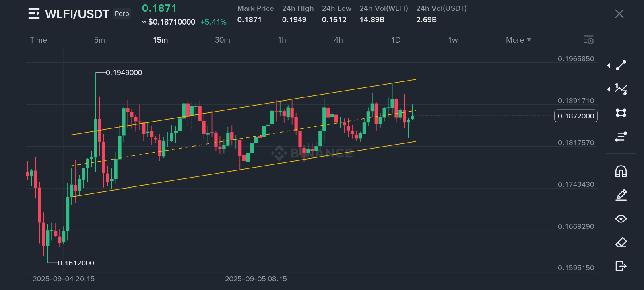The image size is (644, 290).
Task: Switch to the 1w interval
Action: coord(453,40)
